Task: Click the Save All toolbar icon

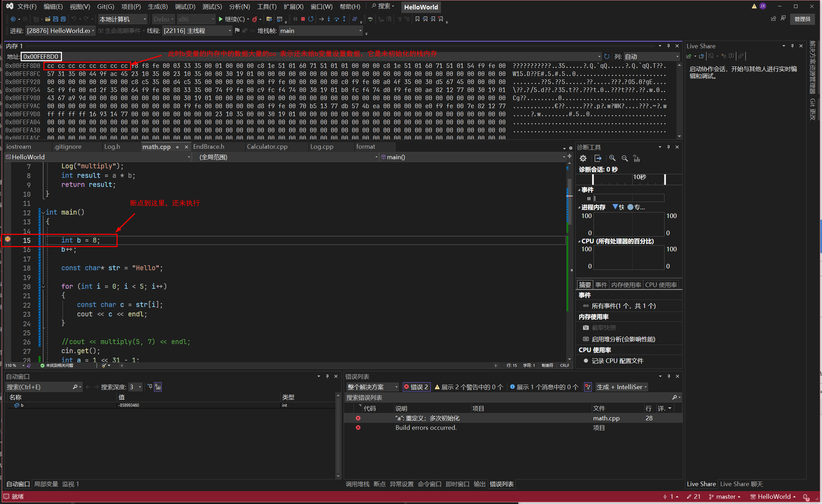Action: pyautogui.click(x=63, y=19)
